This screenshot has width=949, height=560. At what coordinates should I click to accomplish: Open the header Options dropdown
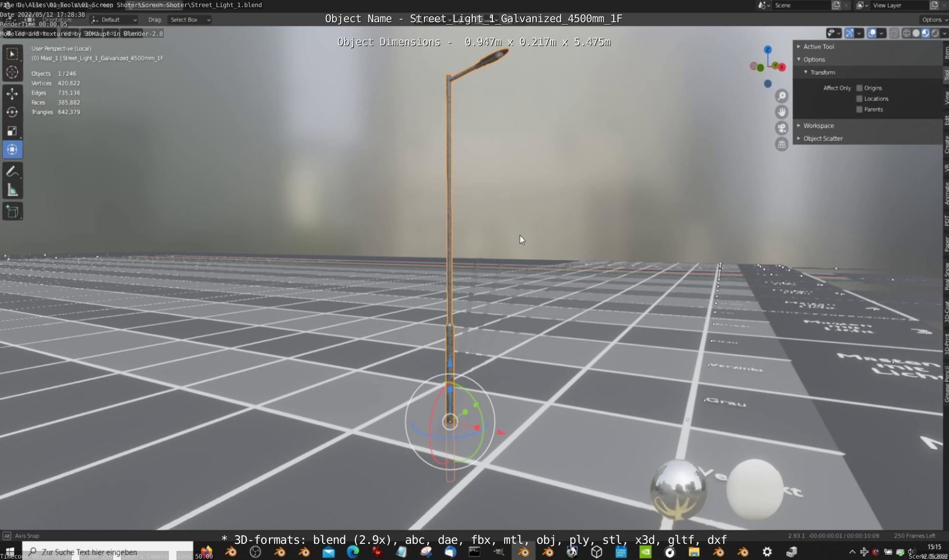(933, 20)
